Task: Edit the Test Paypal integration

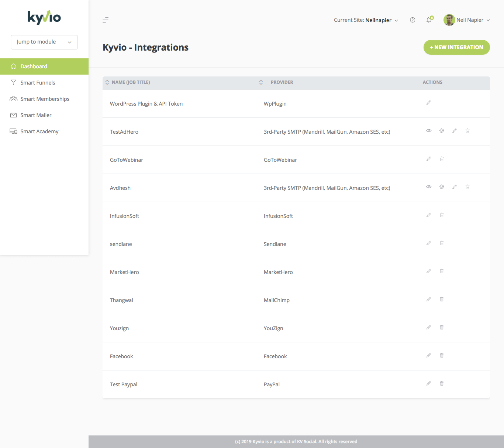Action: click(429, 383)
